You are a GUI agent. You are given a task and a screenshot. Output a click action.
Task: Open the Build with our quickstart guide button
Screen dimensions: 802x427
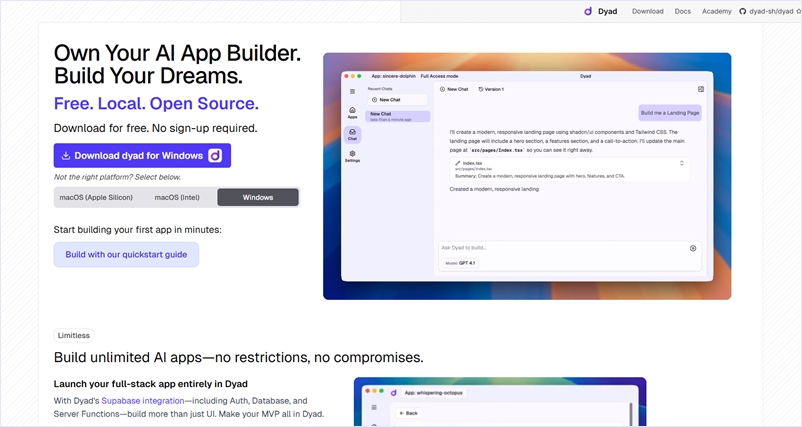point(126,255)
